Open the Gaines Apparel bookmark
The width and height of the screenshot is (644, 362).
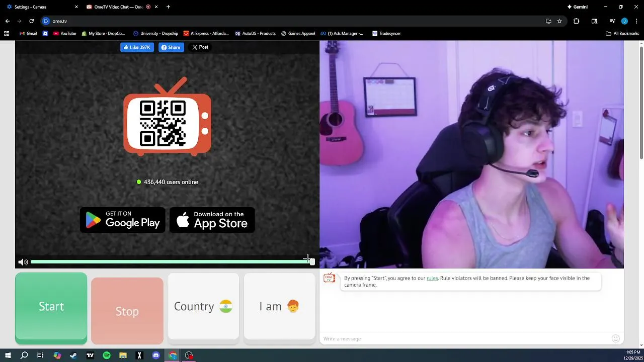coord(298,34)
